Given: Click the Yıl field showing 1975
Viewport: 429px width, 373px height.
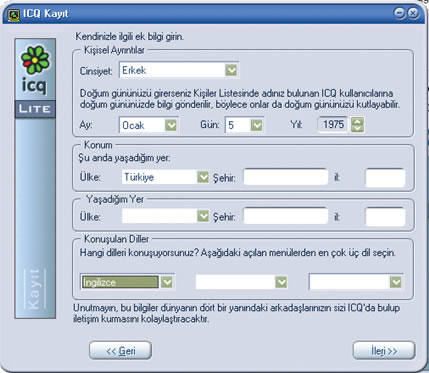Looking at the screenshot, I should coord(333,125).
